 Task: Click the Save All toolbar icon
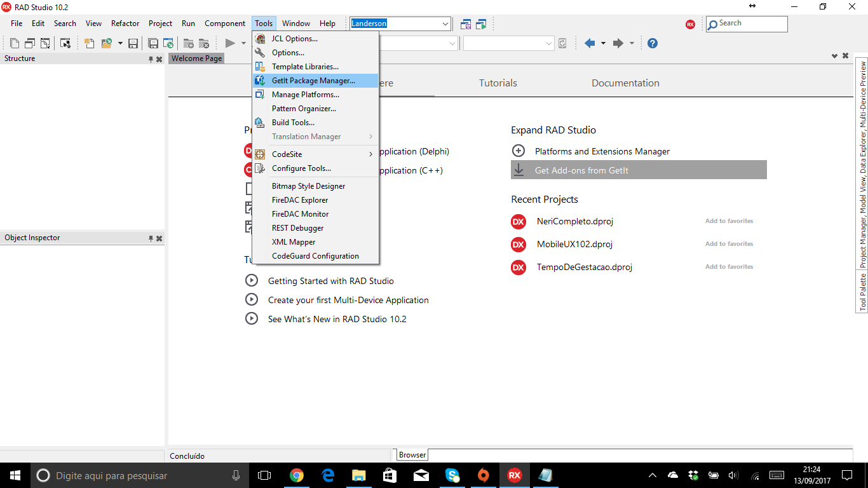coord(153,43)
